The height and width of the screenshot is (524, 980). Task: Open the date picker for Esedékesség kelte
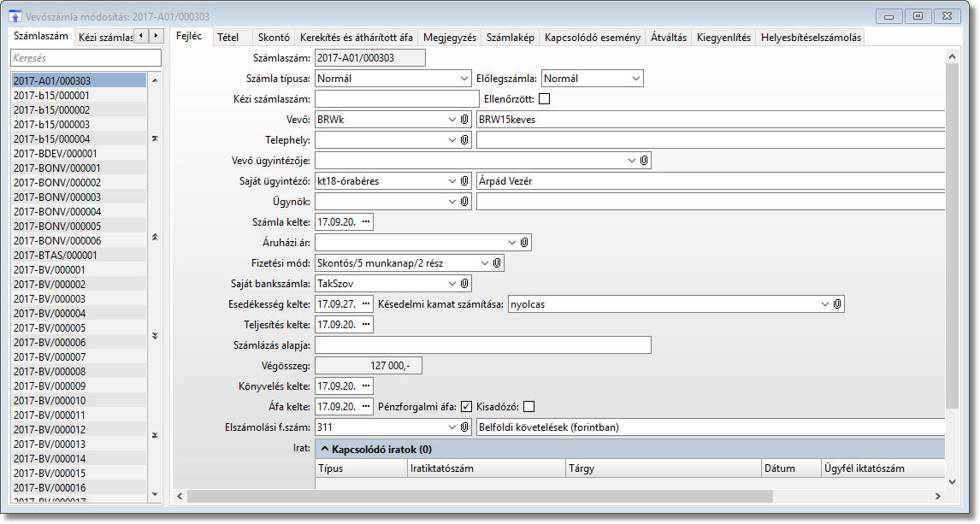click(x=366, y=304)
